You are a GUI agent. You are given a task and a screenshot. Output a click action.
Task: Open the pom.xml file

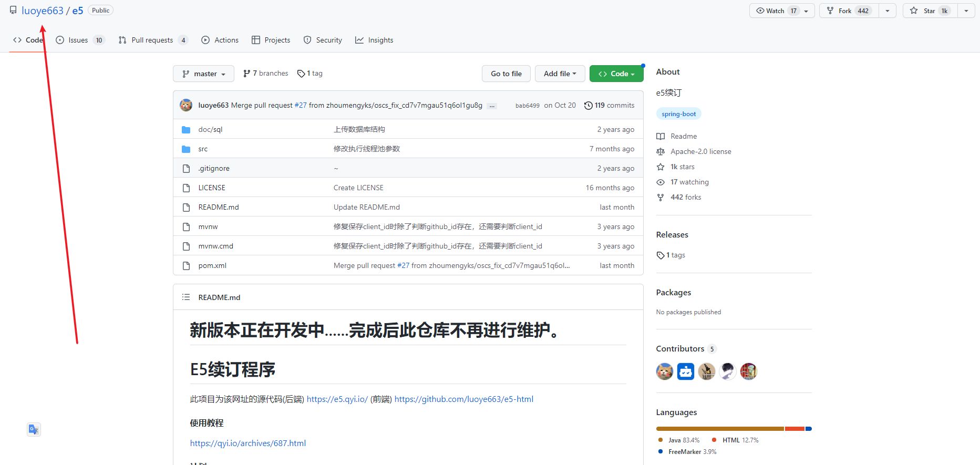(212, 265)
